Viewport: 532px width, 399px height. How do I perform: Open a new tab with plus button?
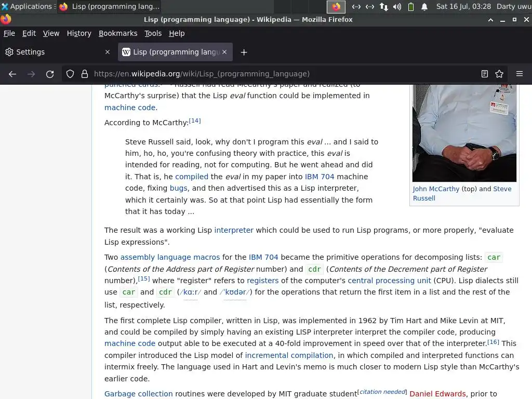[x=244, y=52]
